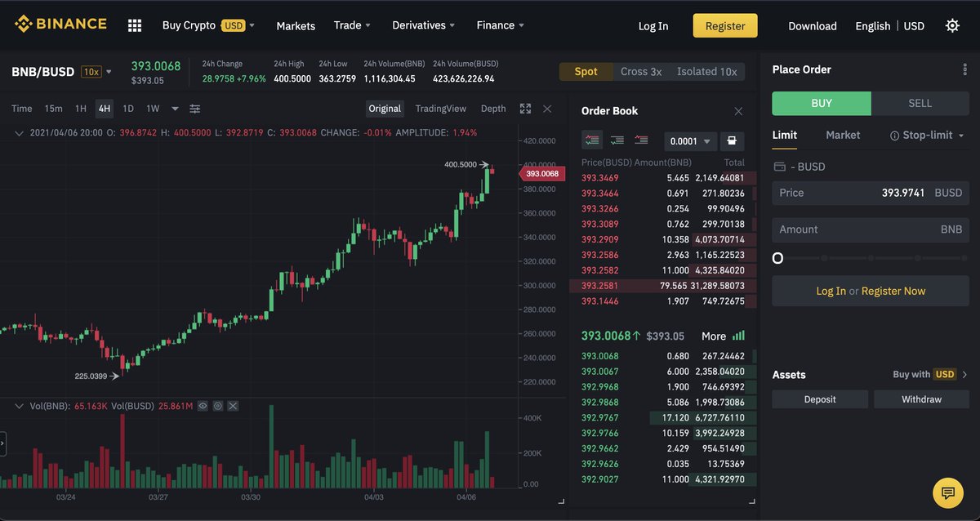Toggle the BUY side on order panel

[x=821, y=103]
